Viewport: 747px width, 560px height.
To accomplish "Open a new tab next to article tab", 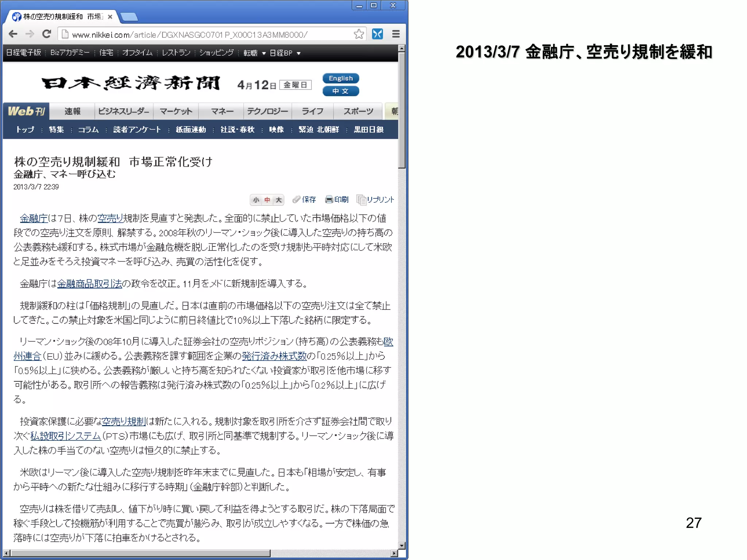I will point(129,17).
